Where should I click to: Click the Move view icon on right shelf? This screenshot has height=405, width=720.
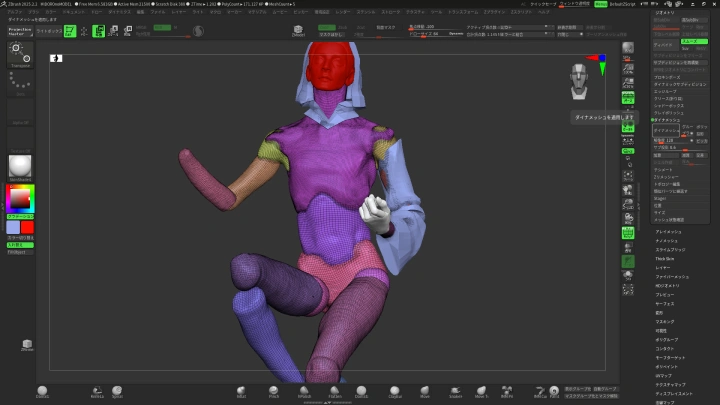628,190
